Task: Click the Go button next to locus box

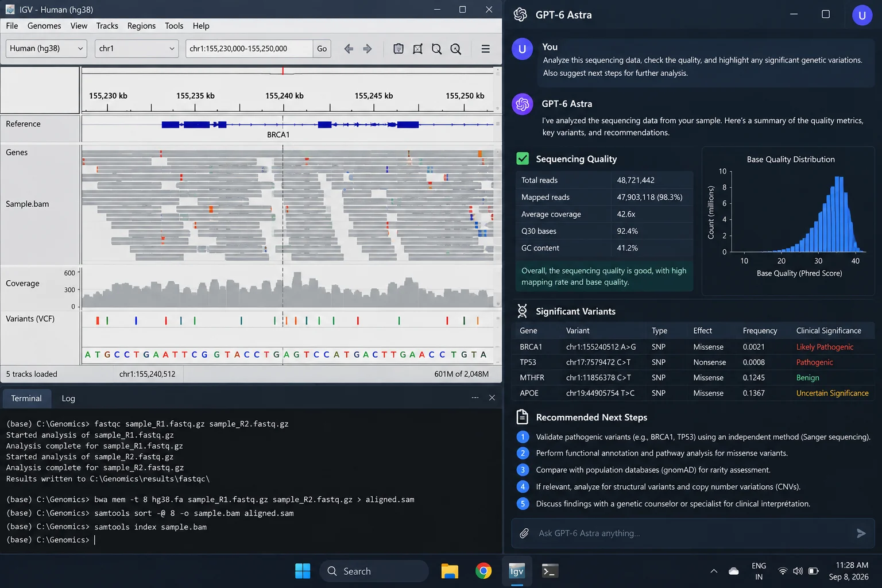Action: pyautogui.click(x=322, y=48)
